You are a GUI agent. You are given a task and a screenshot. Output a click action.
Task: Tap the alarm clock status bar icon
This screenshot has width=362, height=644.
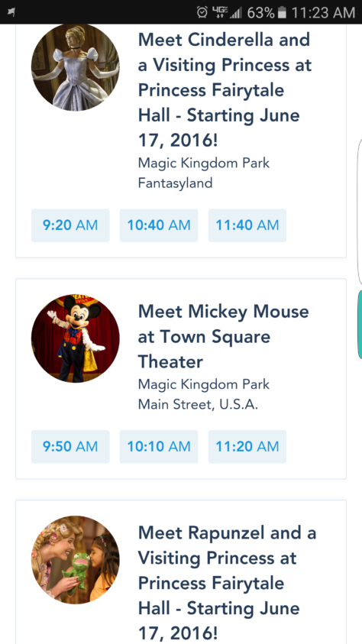click(202, 12)
